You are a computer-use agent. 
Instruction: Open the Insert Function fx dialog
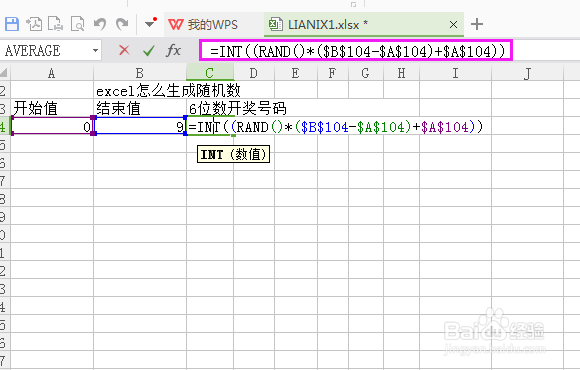173,50
